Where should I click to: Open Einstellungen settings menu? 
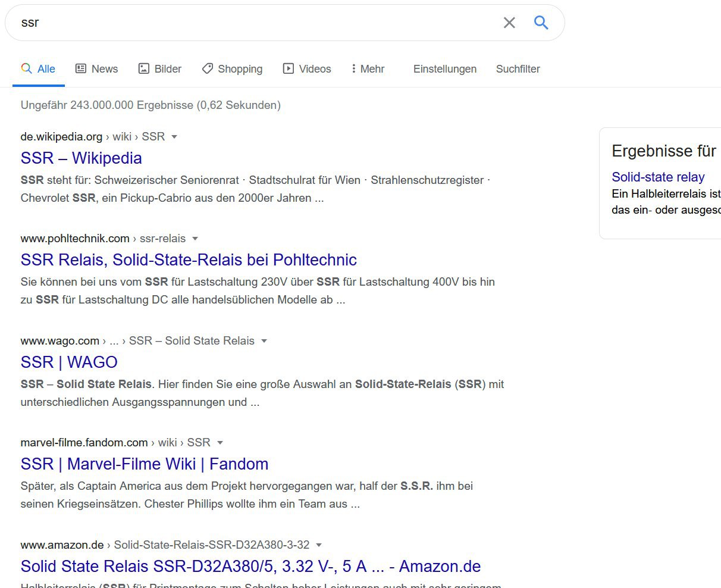coord(445,69)
